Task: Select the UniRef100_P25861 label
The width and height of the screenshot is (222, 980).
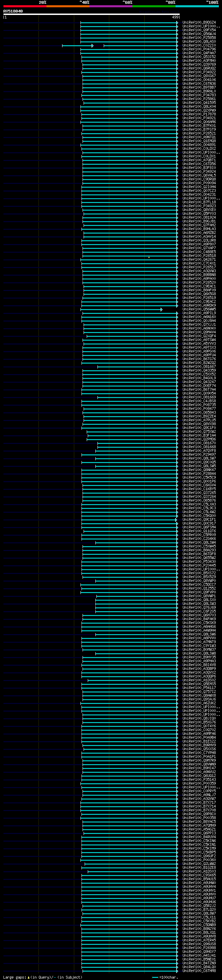Action: [x=199, y=99]
